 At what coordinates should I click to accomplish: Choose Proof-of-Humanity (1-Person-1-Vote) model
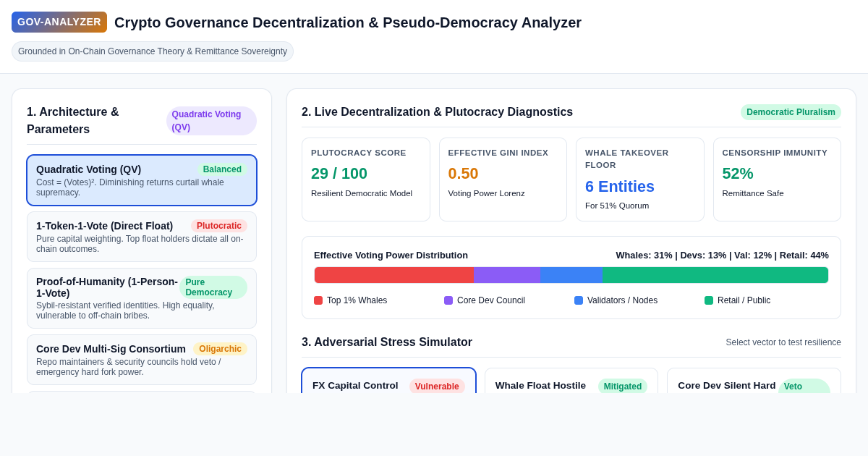[142, 298]
